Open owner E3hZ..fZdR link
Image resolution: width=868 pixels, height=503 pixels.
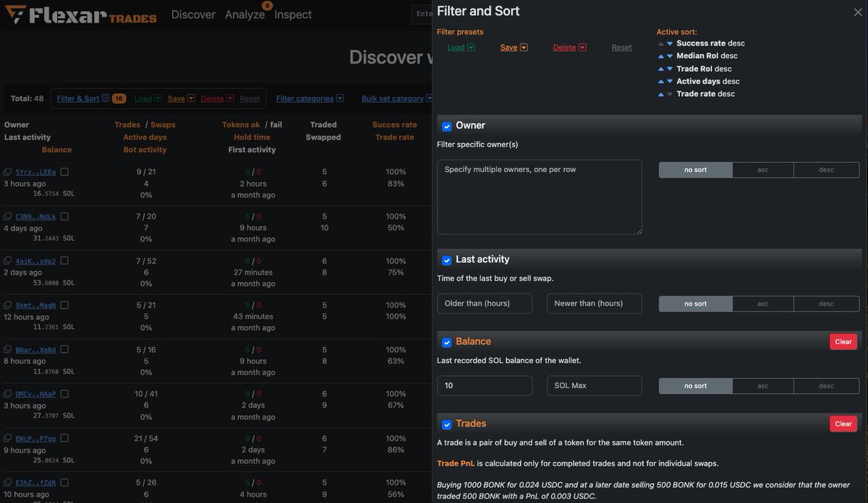click(x=35, y=483)
